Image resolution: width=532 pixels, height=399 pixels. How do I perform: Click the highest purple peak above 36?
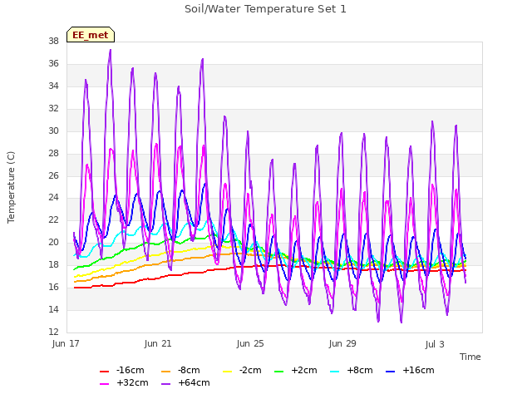click(111, 50)
